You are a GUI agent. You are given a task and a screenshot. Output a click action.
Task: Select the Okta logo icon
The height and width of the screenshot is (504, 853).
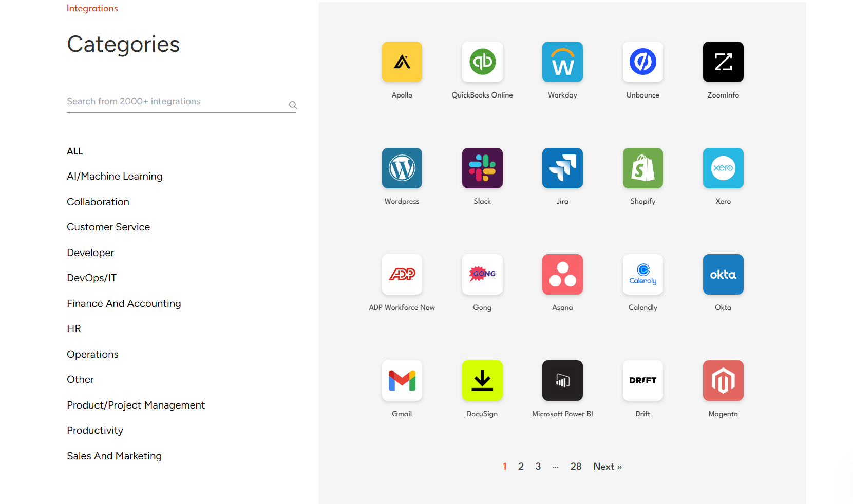tap(723, 274)
